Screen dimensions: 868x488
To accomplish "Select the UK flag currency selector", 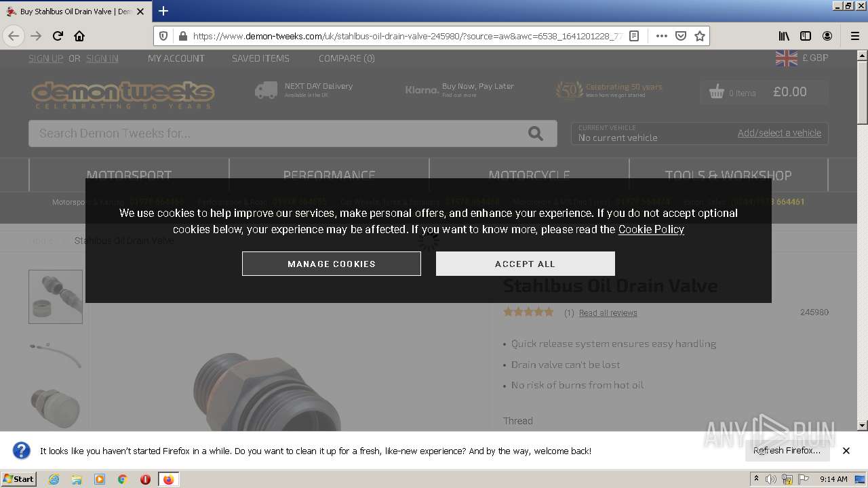I will pos(787,58).
